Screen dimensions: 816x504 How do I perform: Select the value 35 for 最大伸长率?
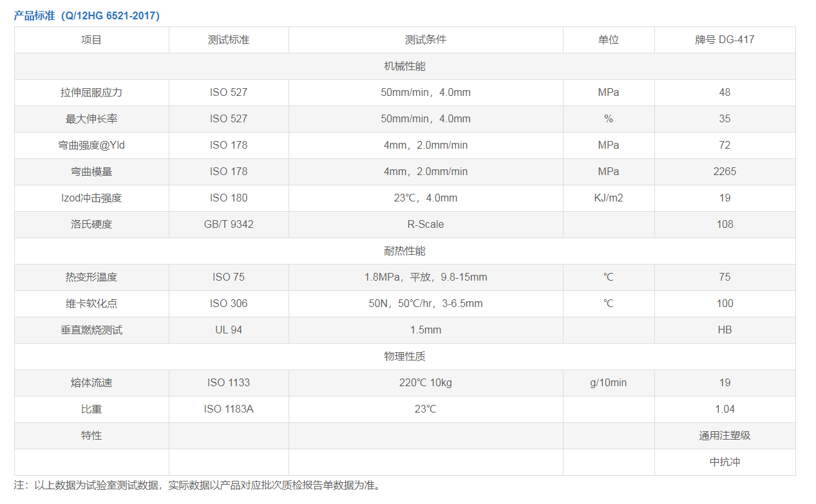[x=725, y=119]
